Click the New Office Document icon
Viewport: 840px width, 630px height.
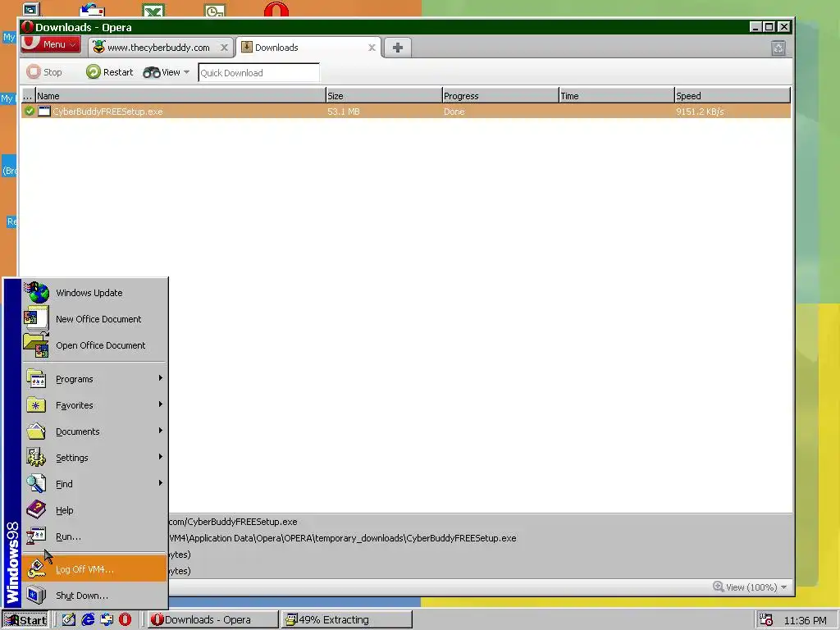[36, 318]
